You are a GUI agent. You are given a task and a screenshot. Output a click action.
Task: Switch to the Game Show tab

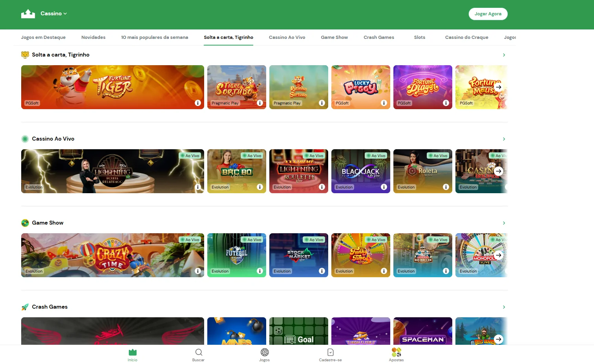(334, 37)
